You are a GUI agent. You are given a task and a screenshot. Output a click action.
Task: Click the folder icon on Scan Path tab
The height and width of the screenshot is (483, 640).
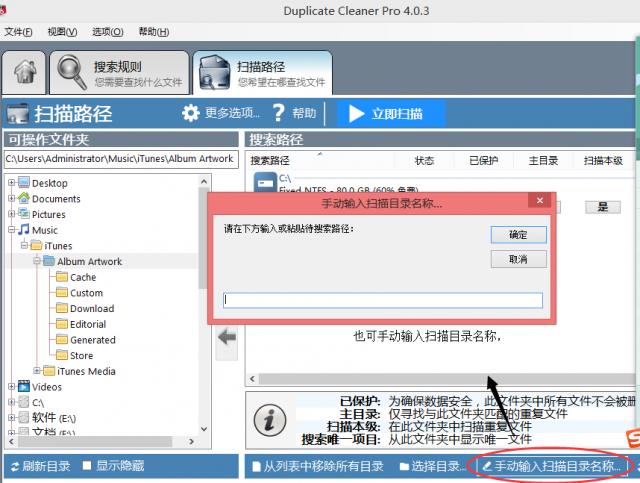(214, 73)
